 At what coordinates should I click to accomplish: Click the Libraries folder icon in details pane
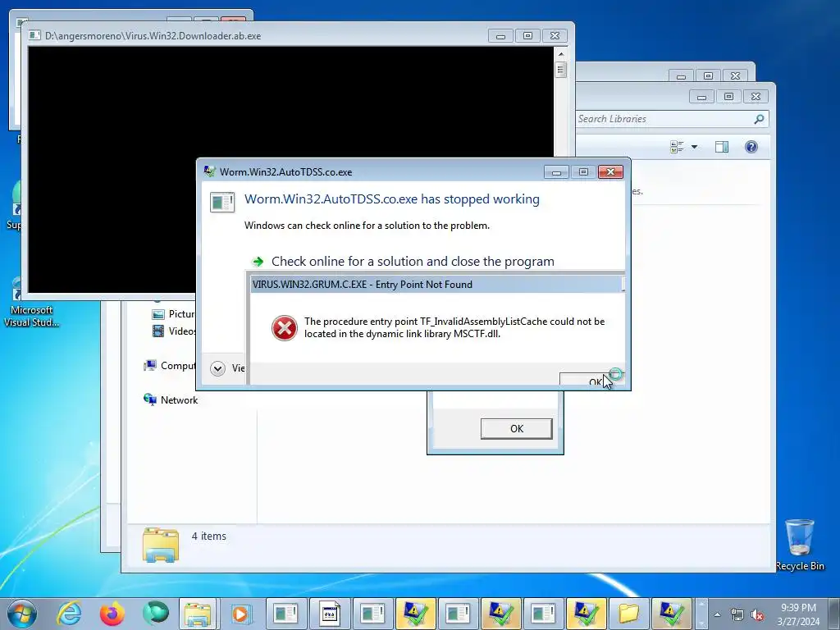click(x=161, y=545)
